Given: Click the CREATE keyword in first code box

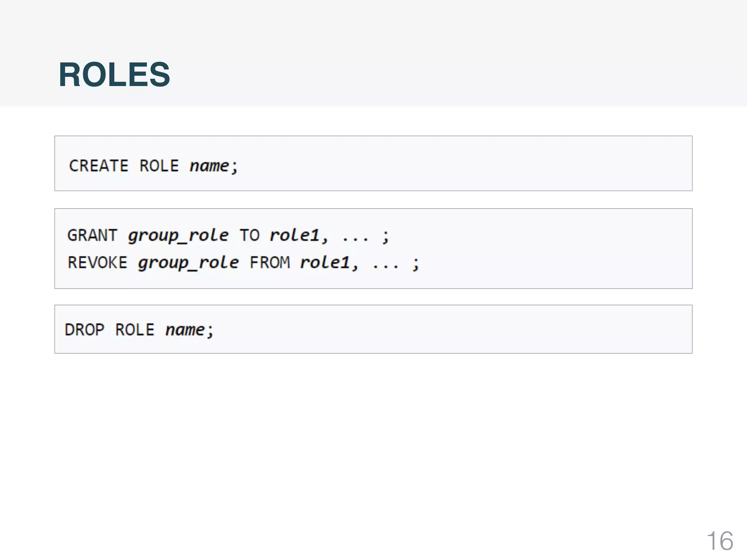Looking at the screenshot, I should (98, 166).
